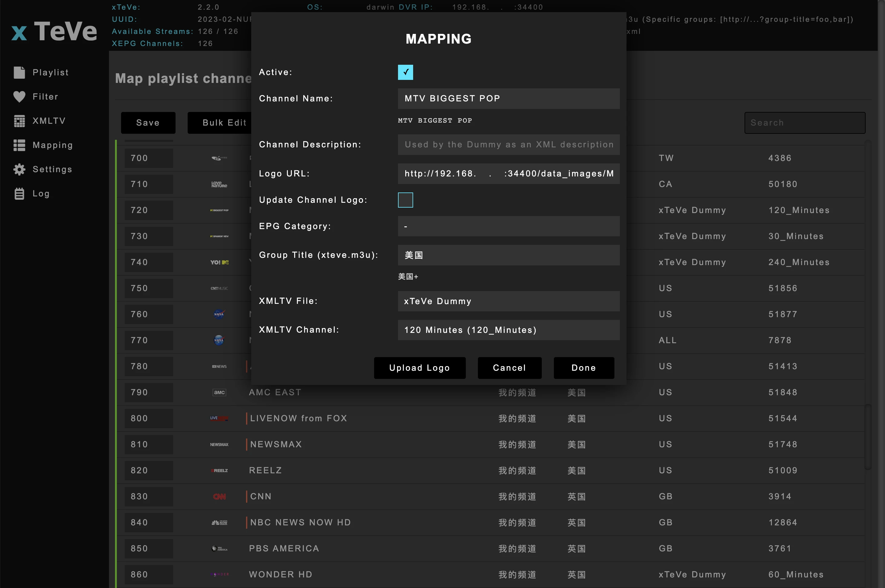Toggle the Update Channel Logo checkbox
The width and height of the screenshot is (885, 588).
pos(406,199)
